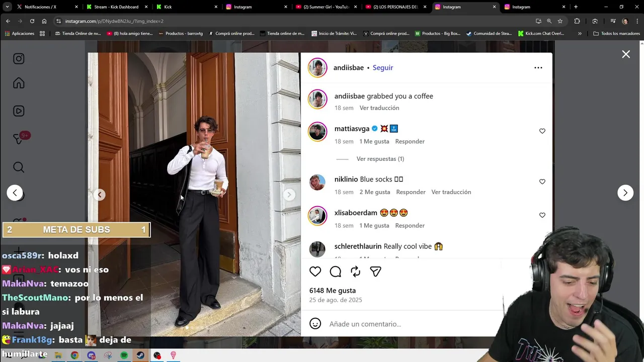Viewport: 644px width, 362px height.
Task: Go to Instagram Home in sidebar
Action: click(19, 83)
